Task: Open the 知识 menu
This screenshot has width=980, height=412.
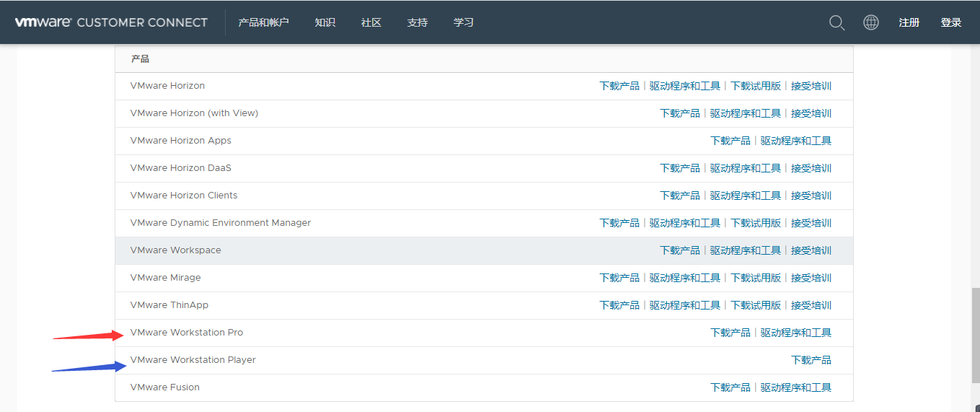Action: [325, 22]
